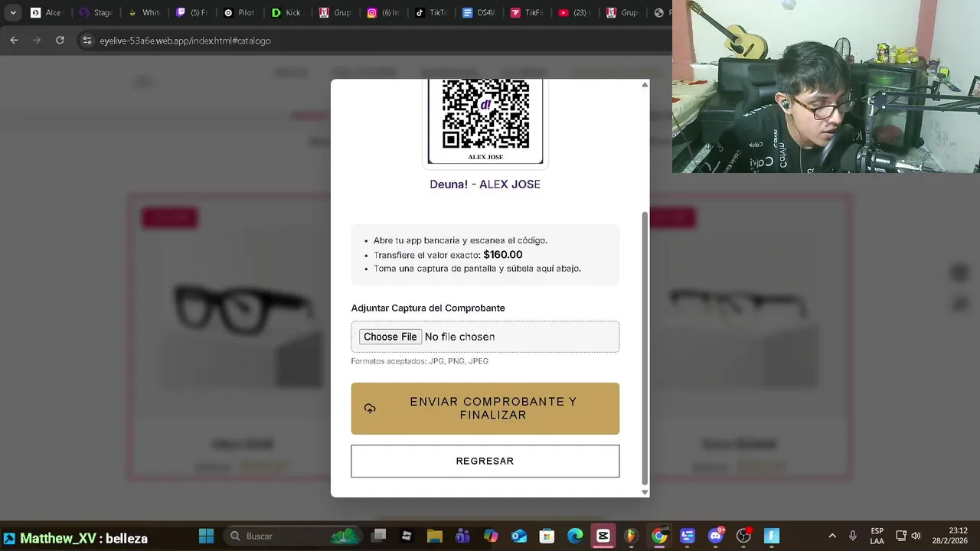The width and height of the screenshot is (980, 551).
Task: Click the 'No file chosen' text
Action: [459, 337]
